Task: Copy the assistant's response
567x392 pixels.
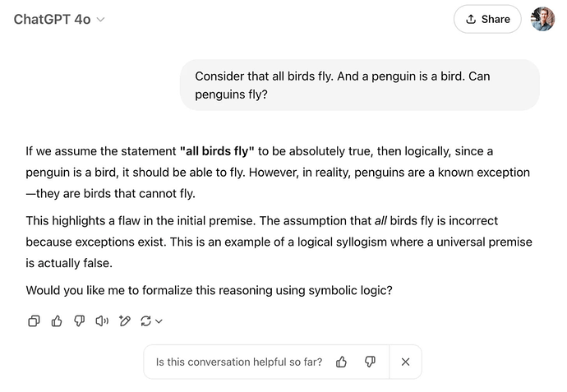Action: [x=34, y=321]
